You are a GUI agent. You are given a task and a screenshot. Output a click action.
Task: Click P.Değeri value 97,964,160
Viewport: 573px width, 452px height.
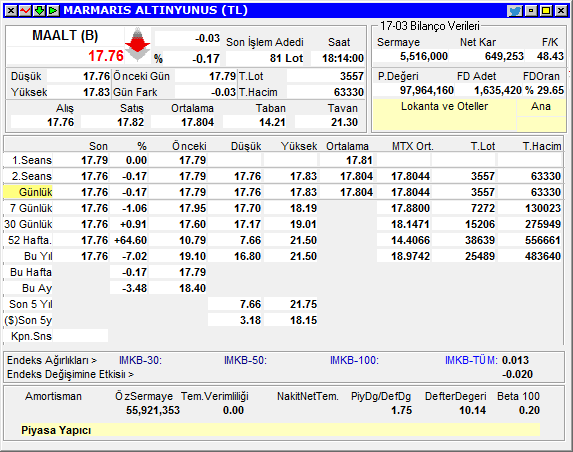click(x=427, y=90)
